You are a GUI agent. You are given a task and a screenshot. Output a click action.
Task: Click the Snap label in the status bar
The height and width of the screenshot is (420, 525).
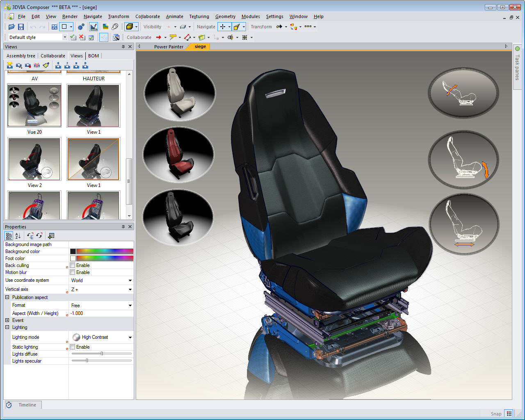tap(496, 413)
